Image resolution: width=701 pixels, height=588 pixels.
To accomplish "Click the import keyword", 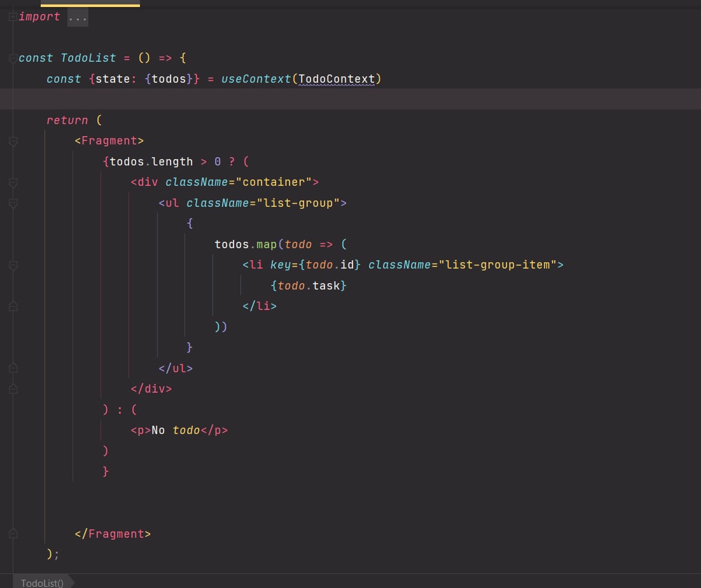I will click(39, 17).
